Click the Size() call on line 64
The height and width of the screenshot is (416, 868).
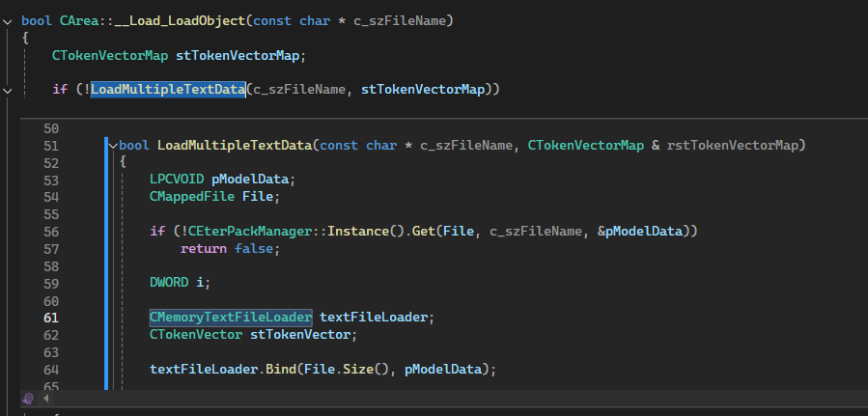pyautogui.click(x=366, y=369)
